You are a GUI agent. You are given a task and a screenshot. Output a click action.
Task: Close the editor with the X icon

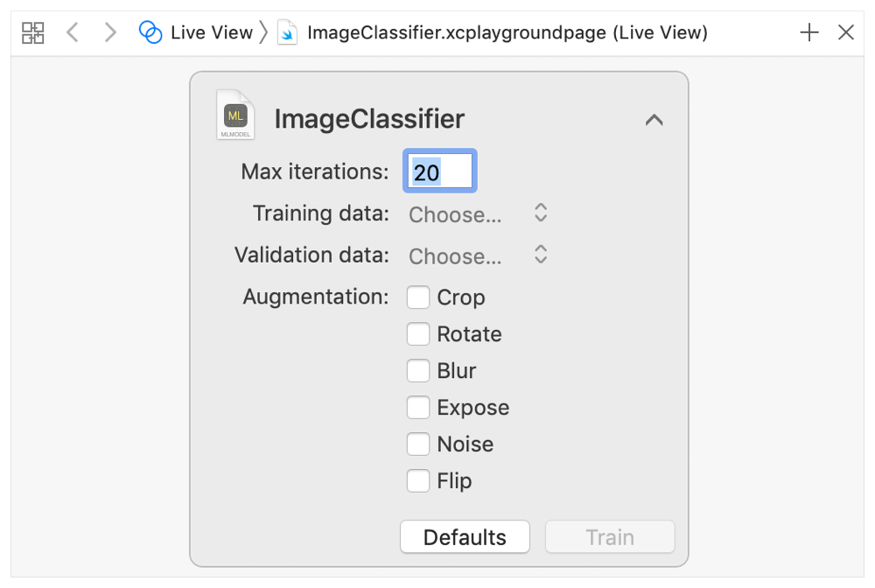pyautogui.click(x=844, y=31)
